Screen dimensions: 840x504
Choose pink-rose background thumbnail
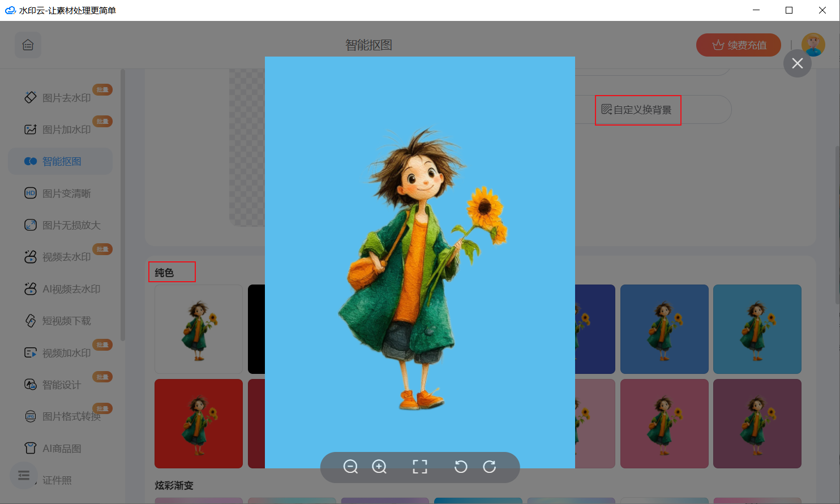(665, 424)
